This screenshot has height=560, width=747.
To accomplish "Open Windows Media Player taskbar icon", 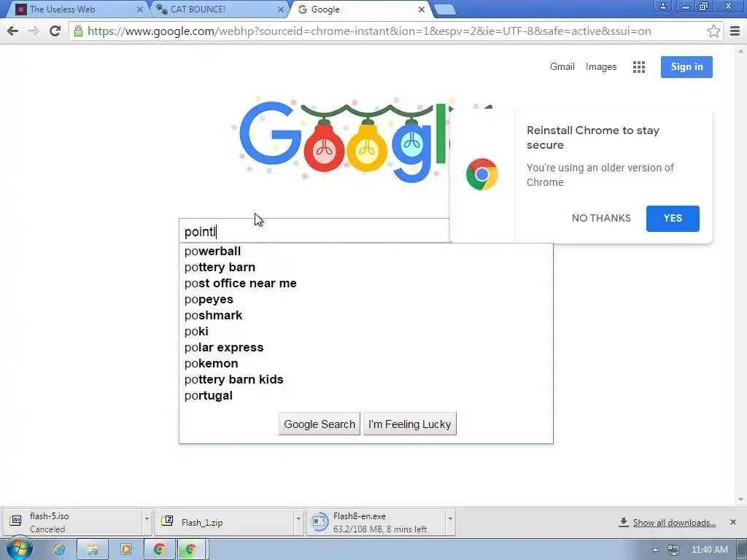I will coord(125,550).
